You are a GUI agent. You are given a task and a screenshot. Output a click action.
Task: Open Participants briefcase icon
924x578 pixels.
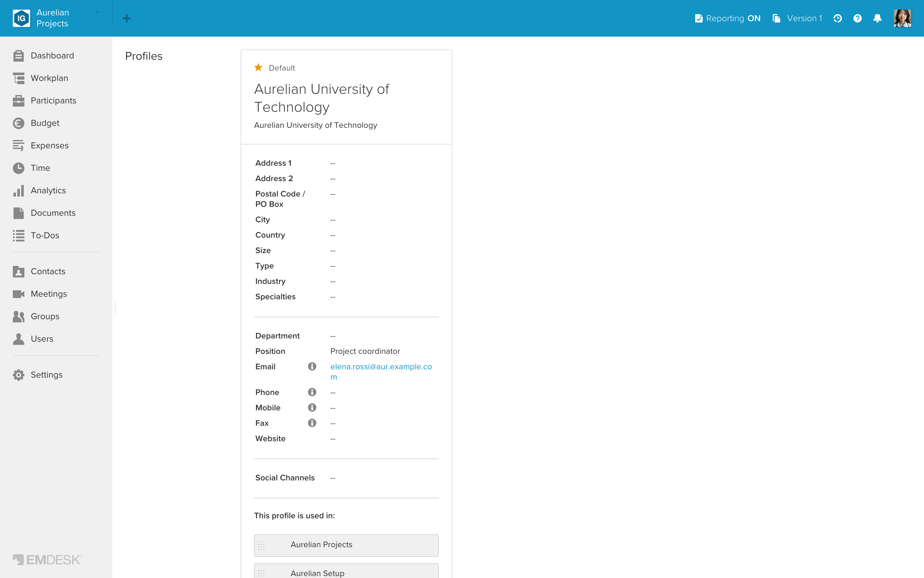[18, 101]
